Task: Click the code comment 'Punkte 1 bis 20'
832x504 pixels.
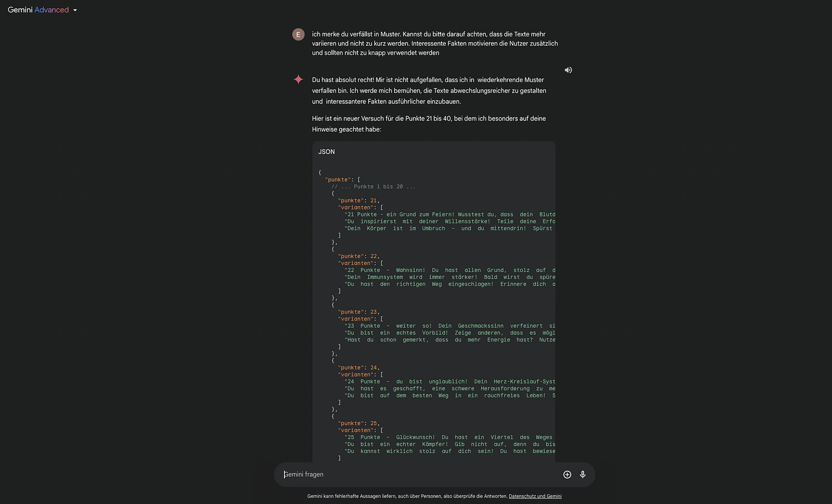Action: 373,187
